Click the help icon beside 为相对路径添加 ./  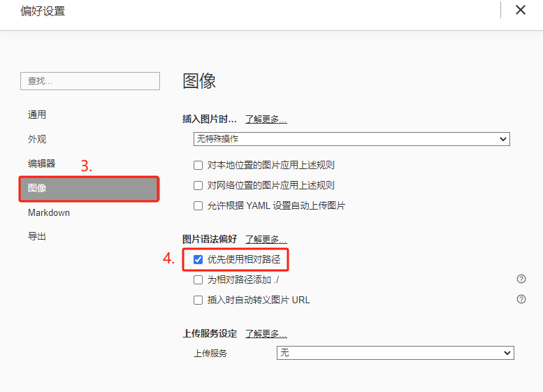point(521,279)
